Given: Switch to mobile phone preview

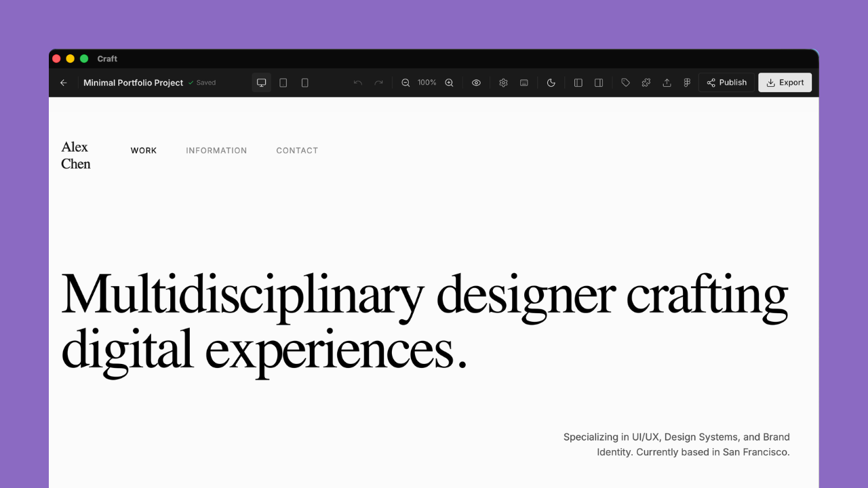Looking at the screenshot, I should pyautogui.click(x=304, y=82).
